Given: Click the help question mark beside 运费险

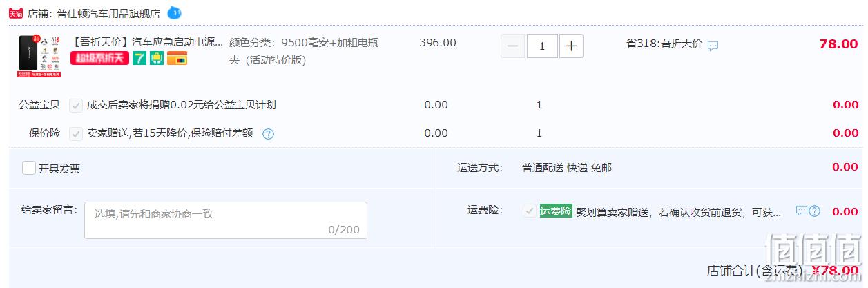Looking at the screenshot, I should click(x=815, y=211).
